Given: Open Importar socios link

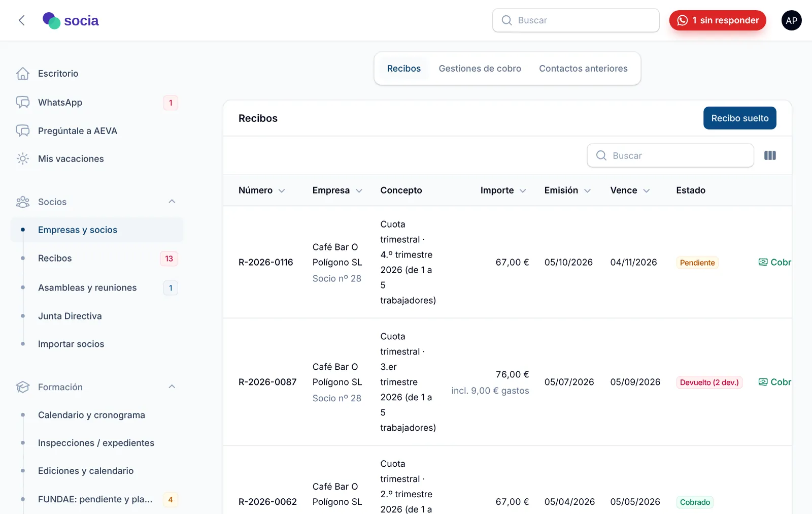Looking at the screenshot, I should [x=96, y=344].
